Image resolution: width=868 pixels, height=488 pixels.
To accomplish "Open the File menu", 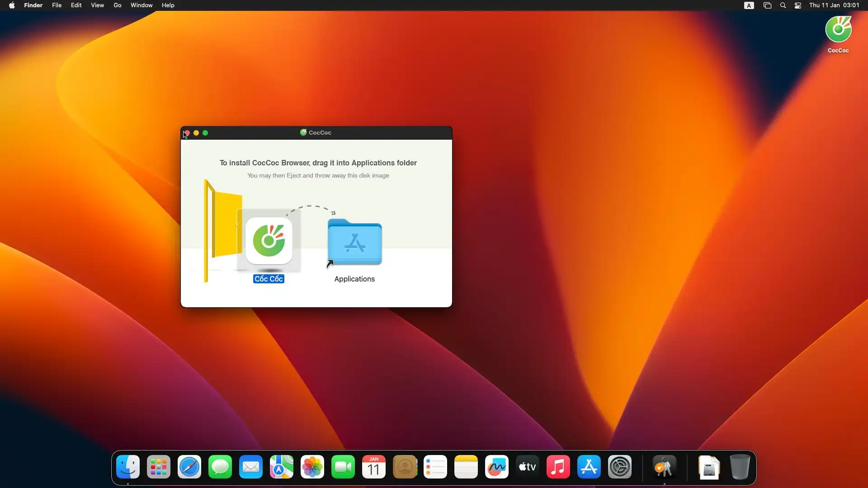I will (x=57, y=5).
